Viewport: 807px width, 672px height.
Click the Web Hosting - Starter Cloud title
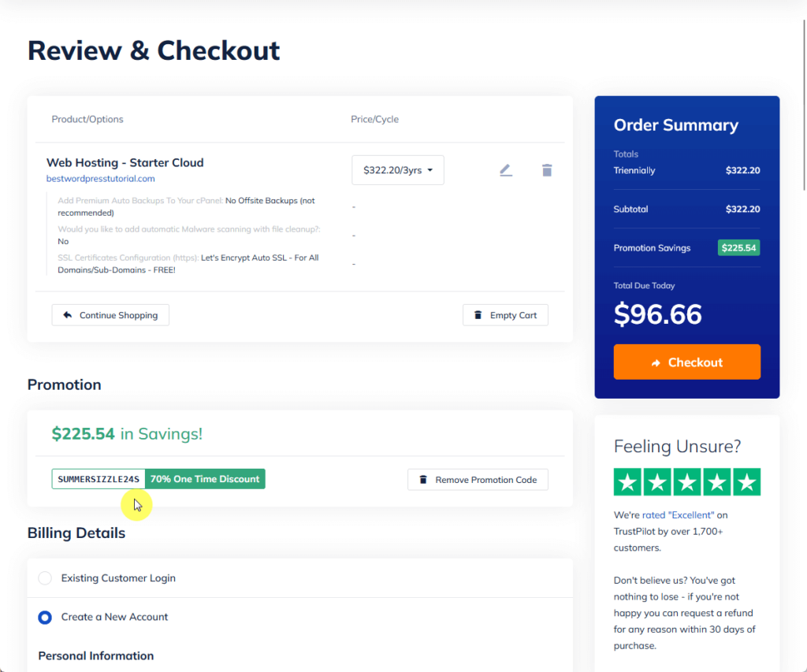(x=125, y=162)
